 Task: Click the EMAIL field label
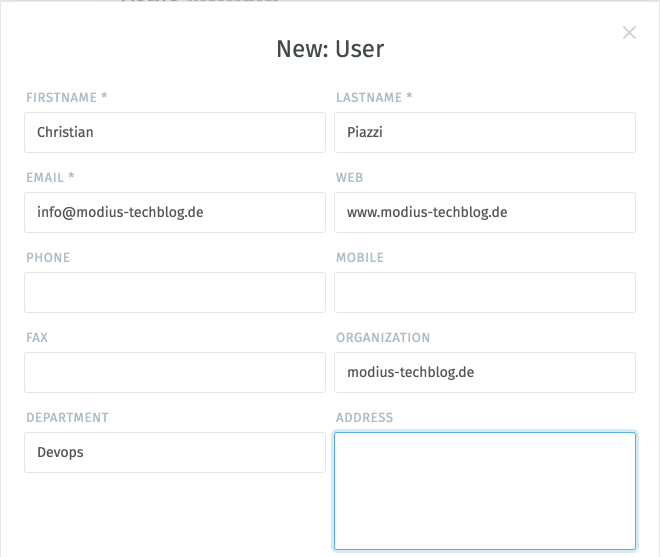pyautogui.click(x=50, y=178)
